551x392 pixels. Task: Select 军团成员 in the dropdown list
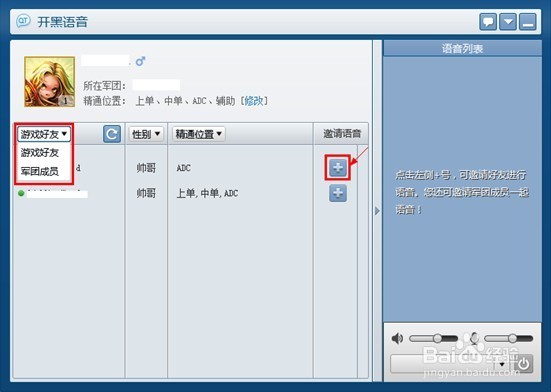coord(39,171)
